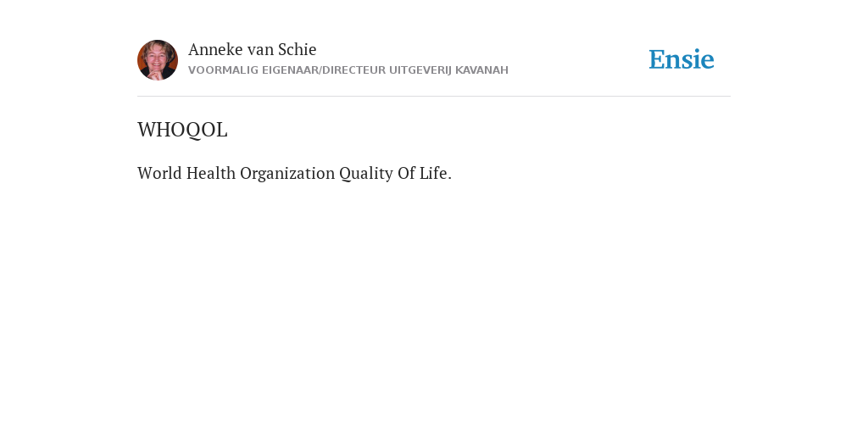Screen dimensions: 868x434
Task: Click the word "Organization" in the definition
Action: [287, 174]
